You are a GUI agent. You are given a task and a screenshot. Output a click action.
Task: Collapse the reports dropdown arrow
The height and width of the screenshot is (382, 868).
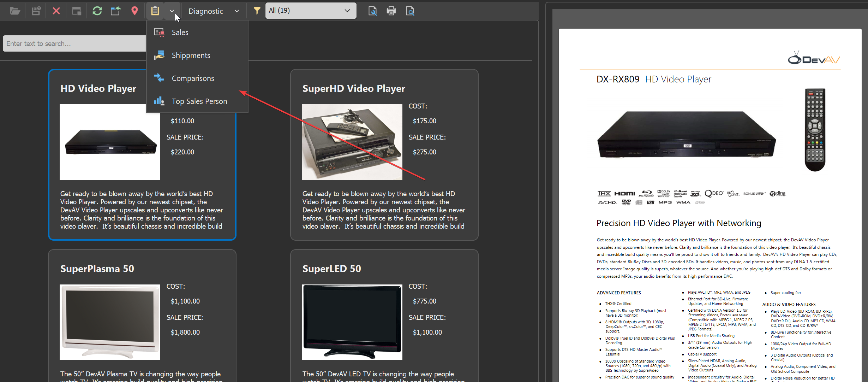point(172,11)
